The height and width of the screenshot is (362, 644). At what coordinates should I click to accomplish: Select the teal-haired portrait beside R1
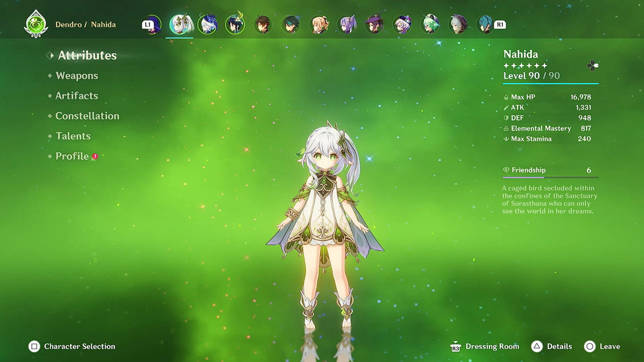click(485, 24)
